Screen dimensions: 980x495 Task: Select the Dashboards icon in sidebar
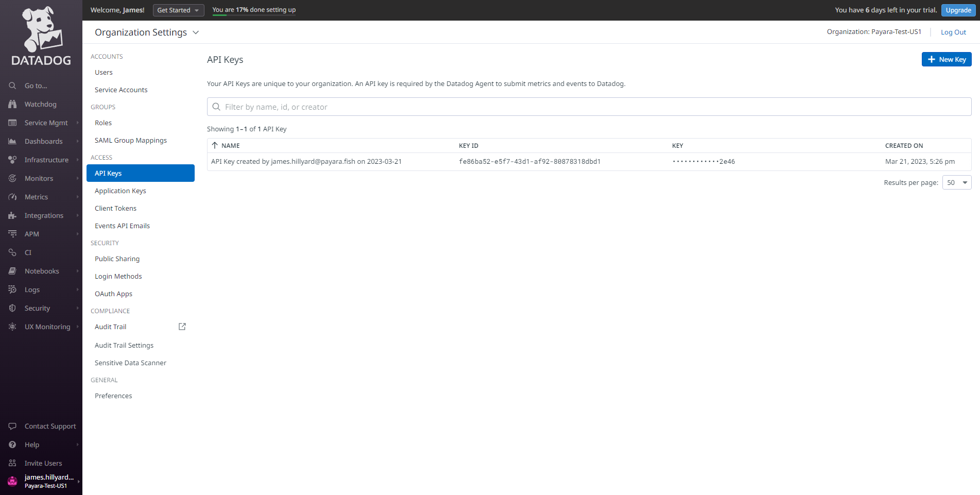(12, 141)
